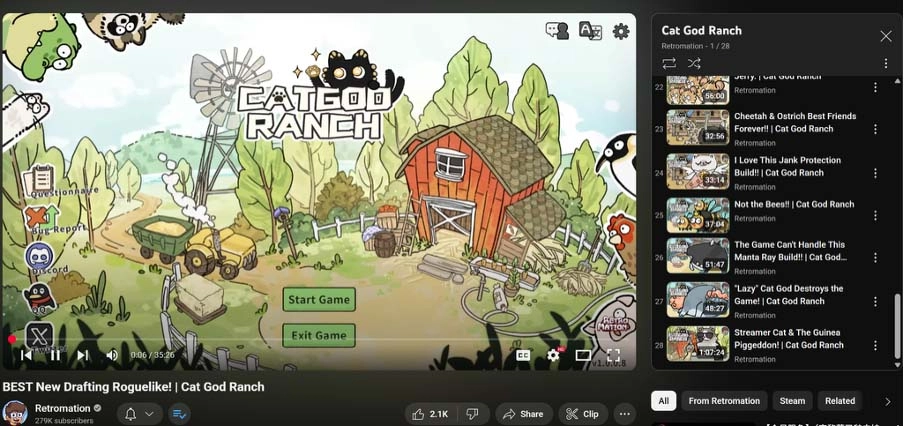The width and height of the screenshot is (904, 426).
Task: Select the All filter chip
Action: pyautogui.click(x=664, y=401)
